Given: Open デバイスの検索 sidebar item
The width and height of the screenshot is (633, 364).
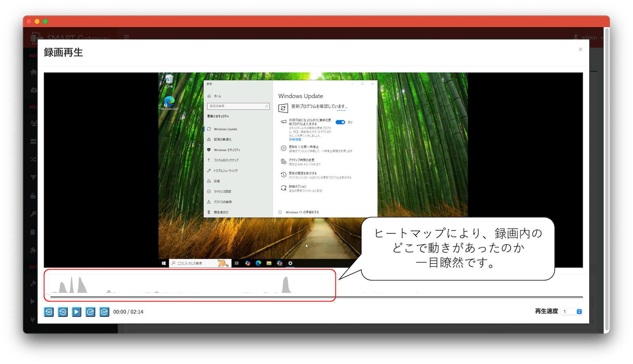Looking at the screenshot, I should click(220, 202).
